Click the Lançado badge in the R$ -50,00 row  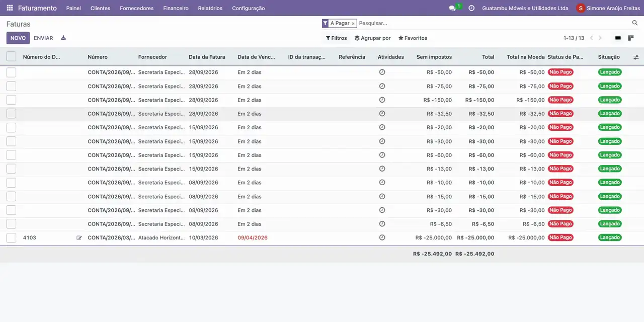[610, 72]
